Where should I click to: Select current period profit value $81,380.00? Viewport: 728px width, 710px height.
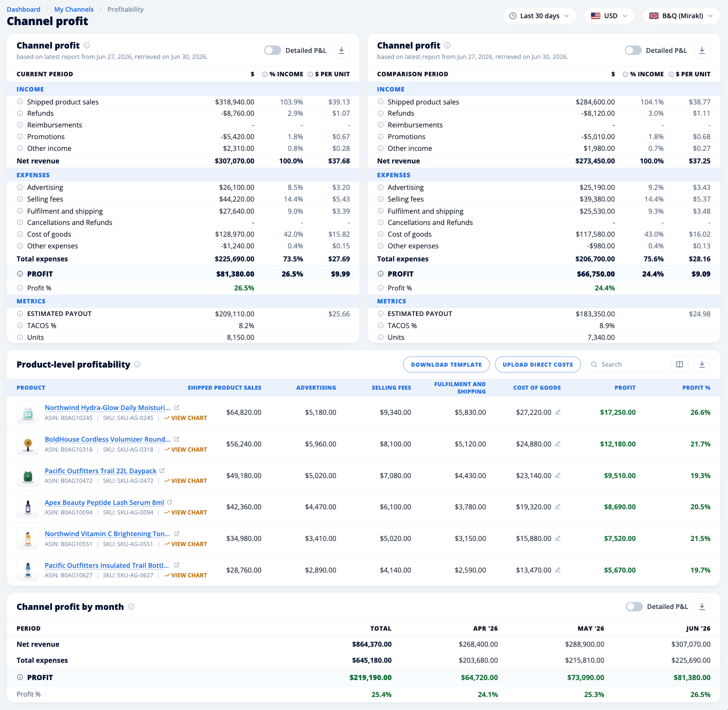(x=235, y=274)
